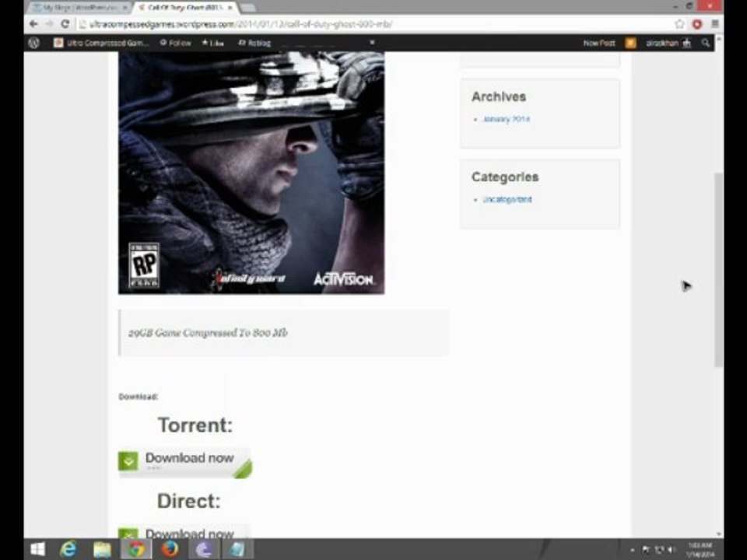Click Reblog in the admin bar
This screenshot has width=747, height=560.
coord(254,43)
